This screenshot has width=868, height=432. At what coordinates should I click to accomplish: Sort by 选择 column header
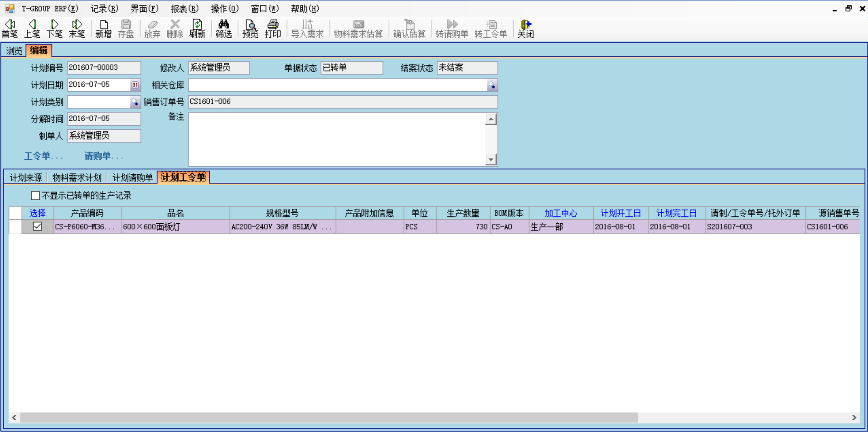[38, 213]
